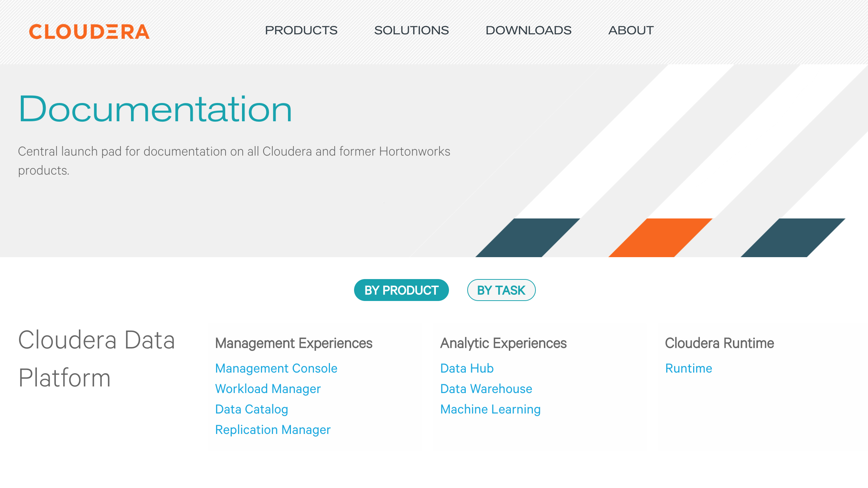Go to Data Warehouse docs
Viewport: 868px width, 488px height.
[486, 389]
